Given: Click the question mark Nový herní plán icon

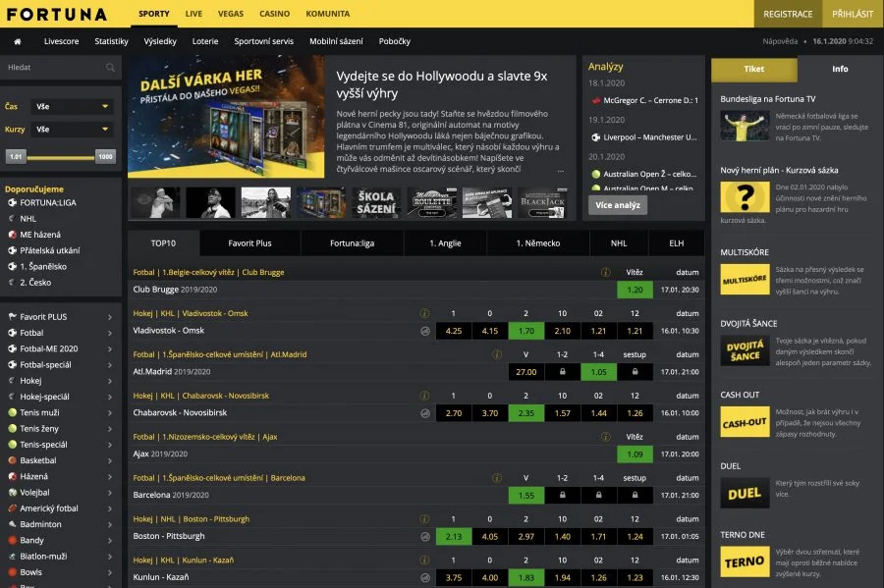Looking at the screenshot, I should 745,197.
